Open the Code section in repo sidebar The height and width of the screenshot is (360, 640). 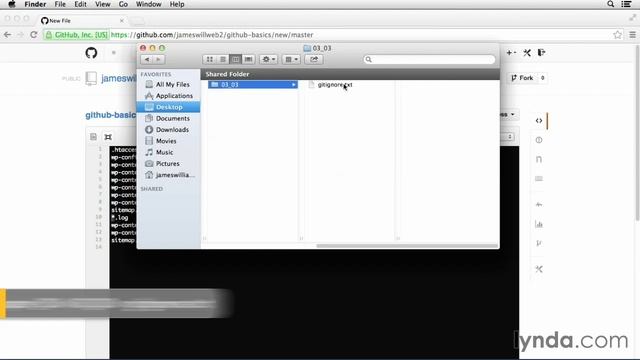coord(539,121)
